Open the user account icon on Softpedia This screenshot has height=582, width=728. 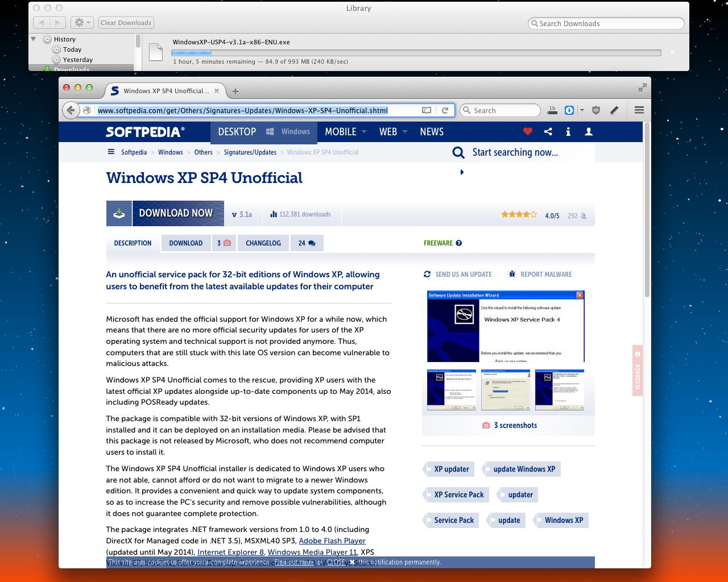[x=589, y=131]
